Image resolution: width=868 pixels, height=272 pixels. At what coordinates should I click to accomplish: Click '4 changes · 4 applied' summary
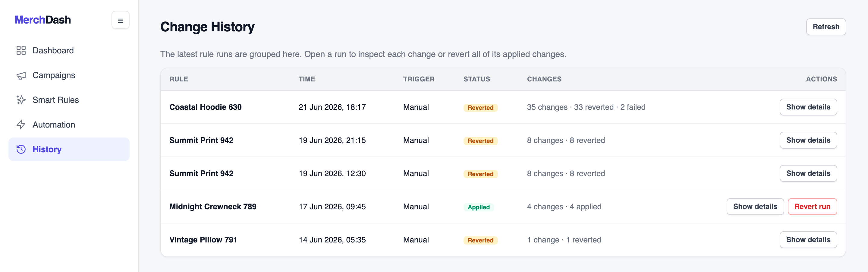[564, 207]
